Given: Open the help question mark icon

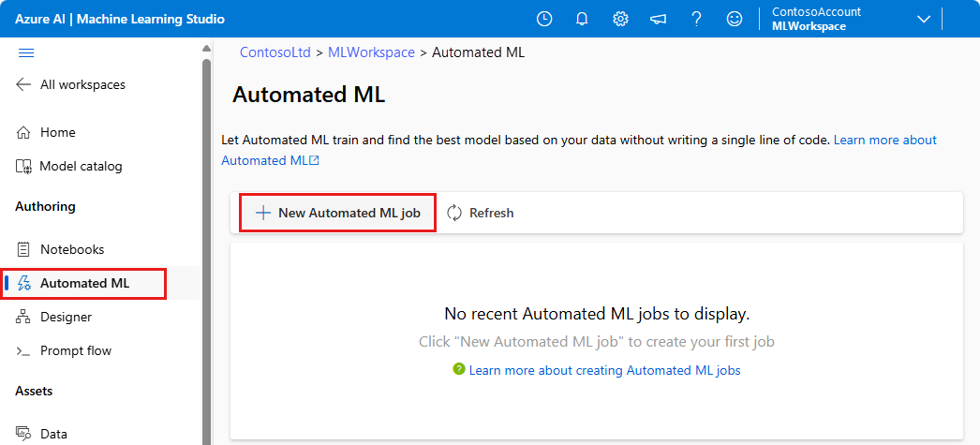Looking at the screenshot, I should (x=696, y=20).
